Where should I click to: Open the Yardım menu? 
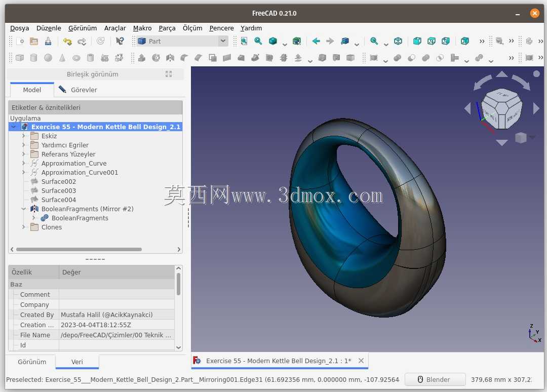click(251, 28)
